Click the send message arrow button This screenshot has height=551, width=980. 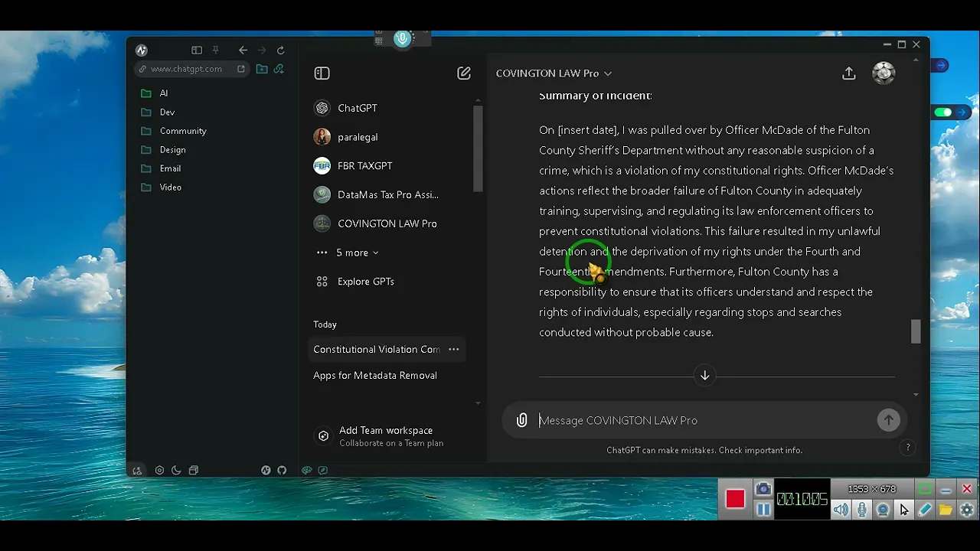click(888, 420)
